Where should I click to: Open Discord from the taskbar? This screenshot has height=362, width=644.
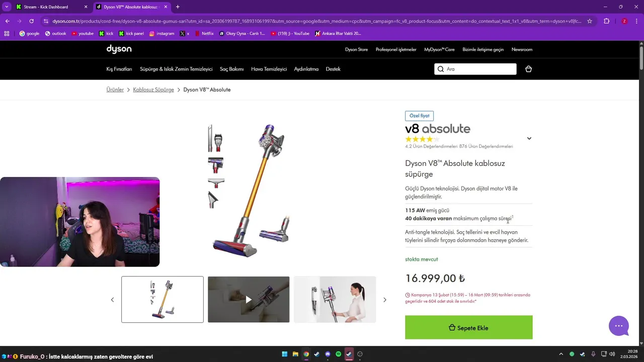pyautogui.click(x=328, y=354)
